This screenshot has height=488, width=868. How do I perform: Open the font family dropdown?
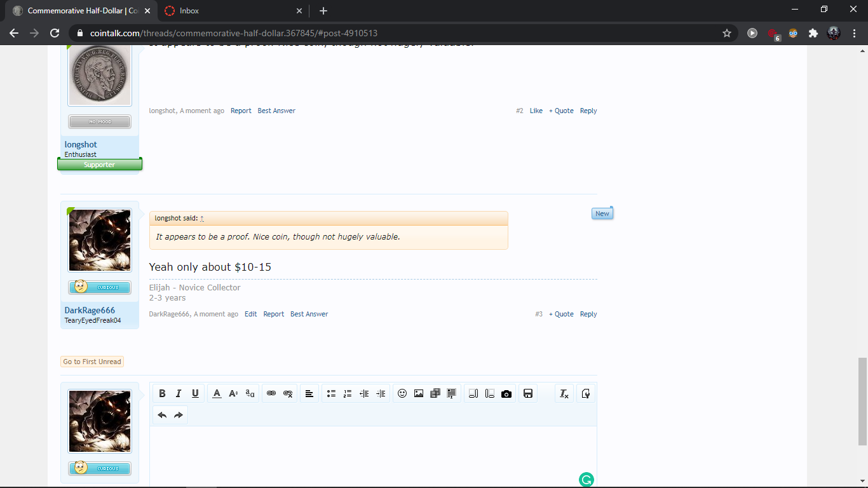[x=250, y=394]
